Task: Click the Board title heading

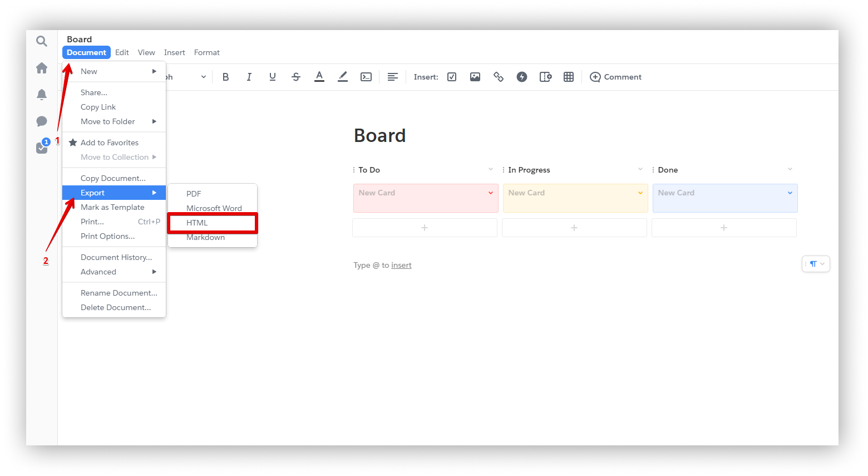Action: 380,136
